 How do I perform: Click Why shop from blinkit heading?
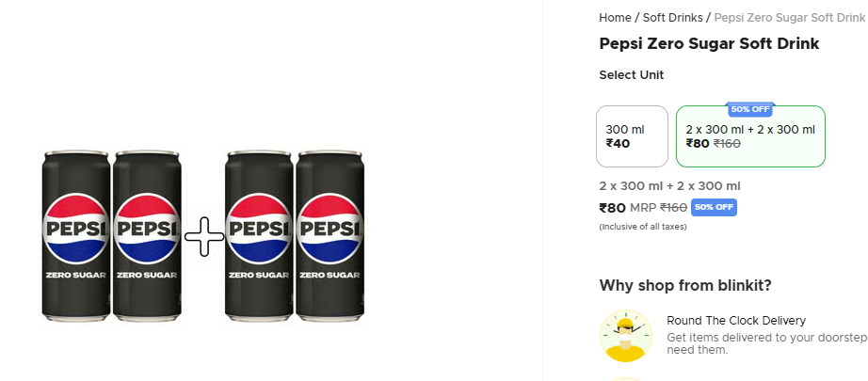point(685,286)
